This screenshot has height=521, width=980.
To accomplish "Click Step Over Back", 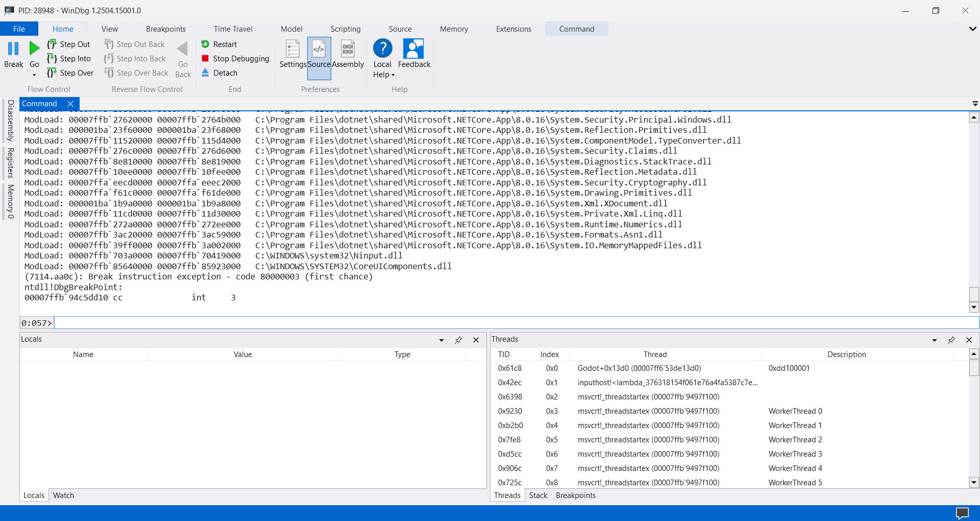I will pos(136,73).
